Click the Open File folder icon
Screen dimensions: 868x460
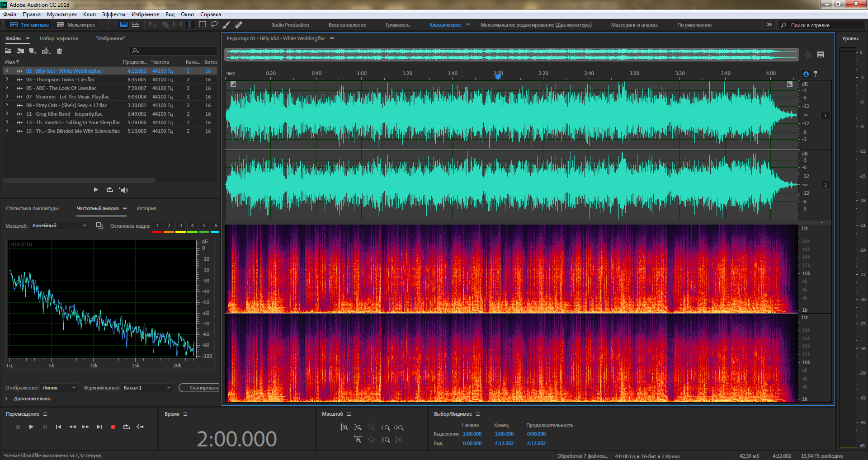click(x=8, y=51)
